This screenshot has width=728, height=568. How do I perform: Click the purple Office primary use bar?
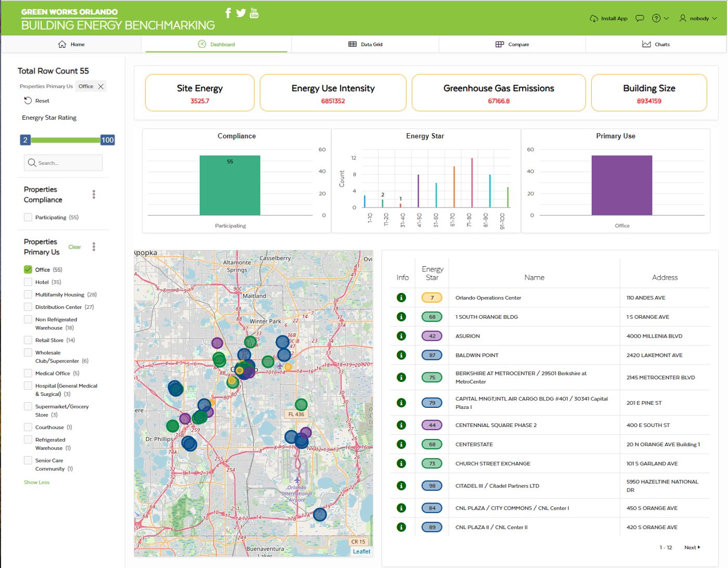pyautogui.click(x=622, y=185)
